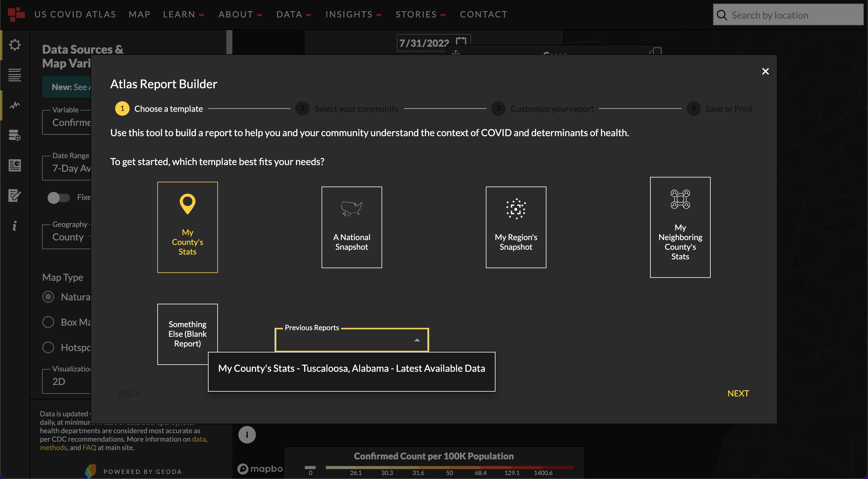Expand the LEARN menu dropdown

click(183, 14)
